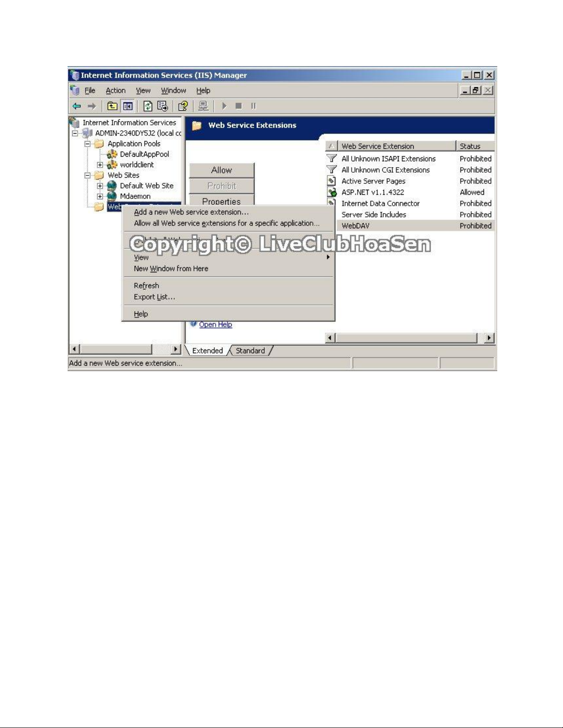Open the Help menu in menu bar

coord(203,90)
